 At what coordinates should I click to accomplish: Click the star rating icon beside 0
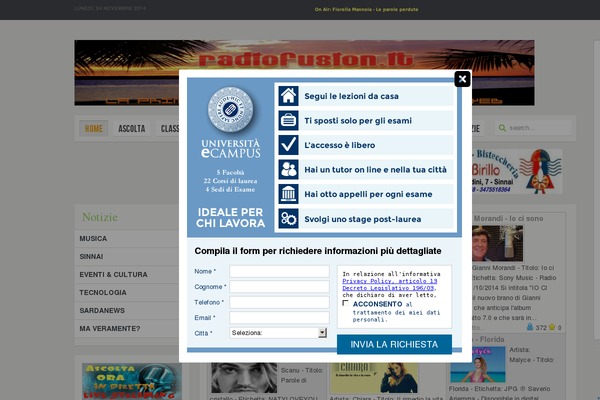tap(552, 327)
